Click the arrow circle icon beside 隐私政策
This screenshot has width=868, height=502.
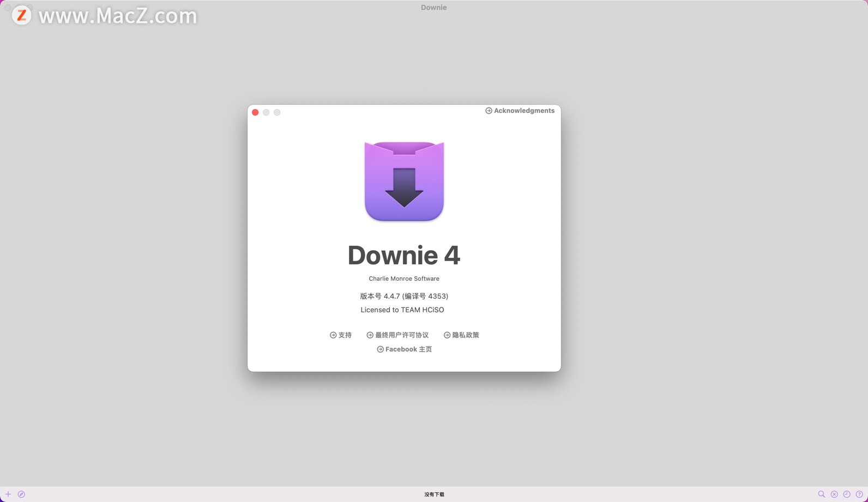pyautogui.click(x=447, y=335)
